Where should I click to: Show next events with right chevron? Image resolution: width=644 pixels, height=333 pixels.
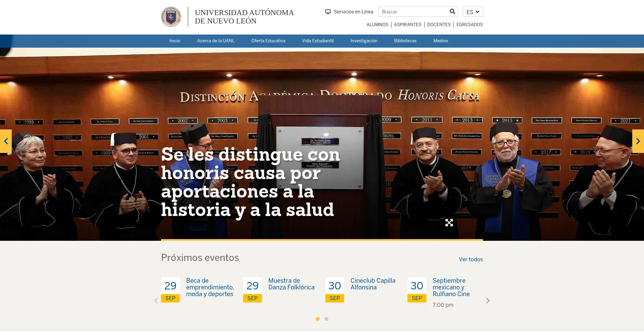[x=488, y=300]
